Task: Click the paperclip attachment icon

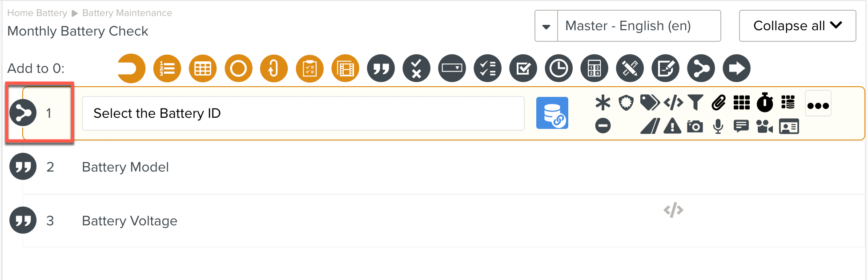Action: [x=719, y=103]
